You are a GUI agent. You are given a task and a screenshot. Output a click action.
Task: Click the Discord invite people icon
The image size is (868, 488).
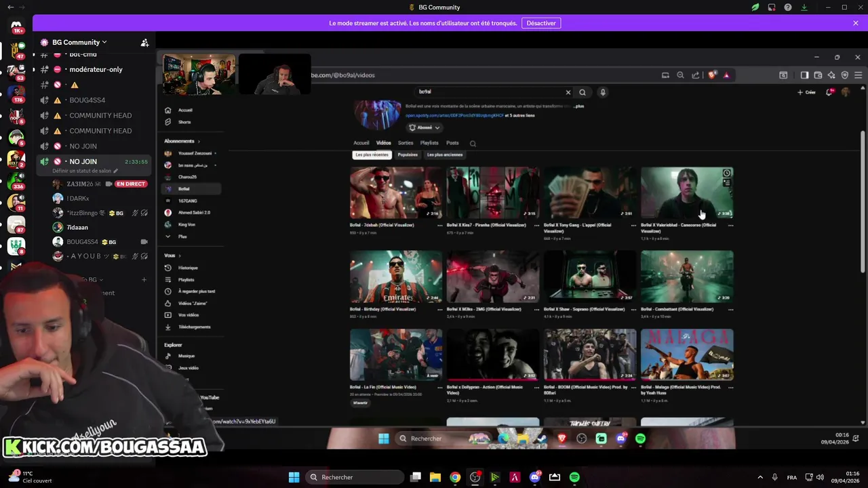pyautogui.click(x=144, y=43)
